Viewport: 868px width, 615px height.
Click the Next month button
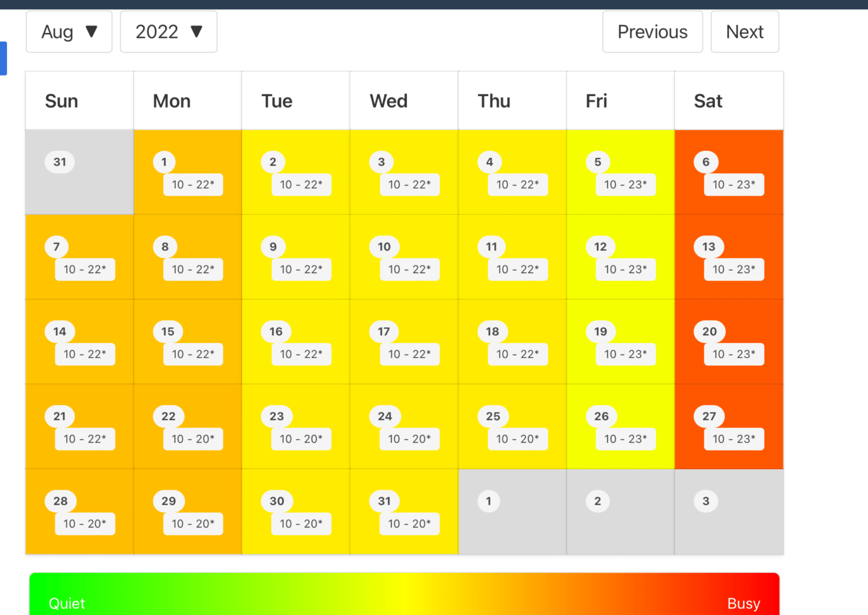(745, 32)
